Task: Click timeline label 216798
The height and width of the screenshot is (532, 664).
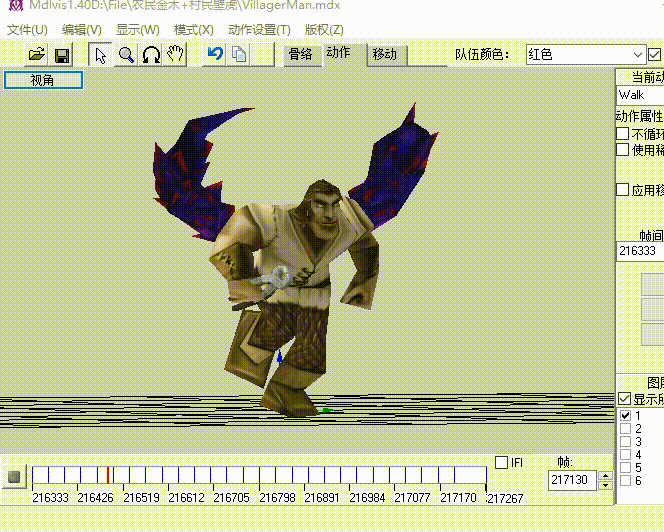Action: [x=277, y=498]
